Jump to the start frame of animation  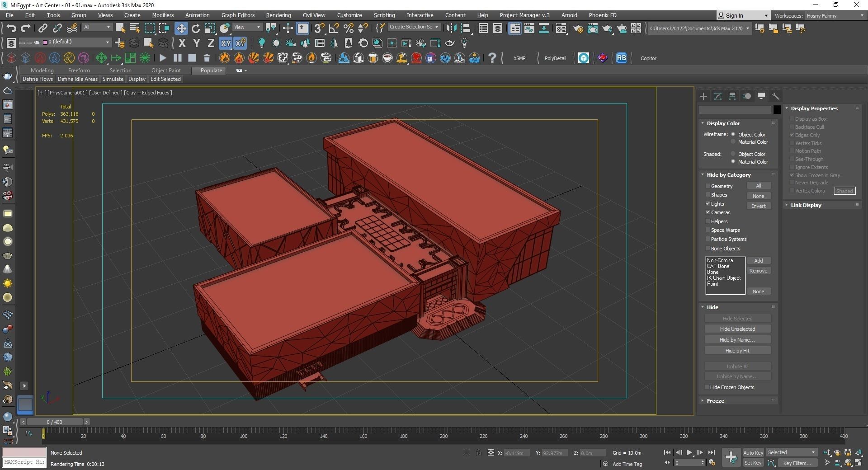point(667,452)
